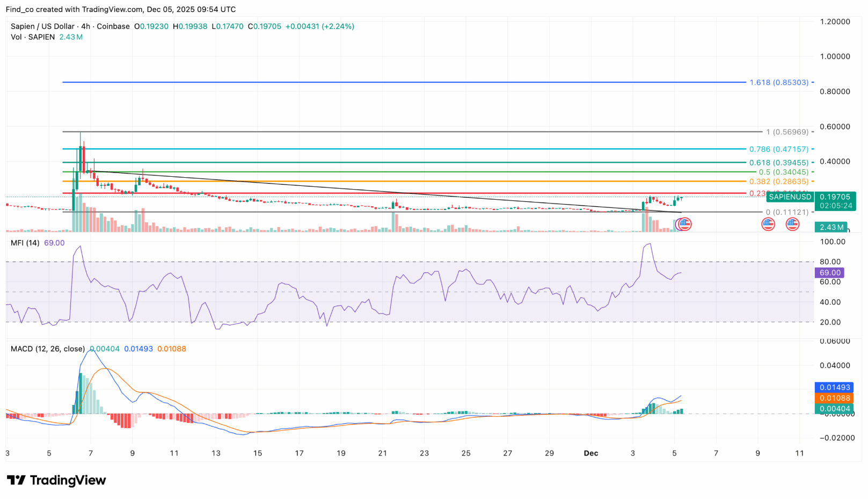Click the middle US flag event marker on the chart
Viewport: 868px width, 499px height.
768,224
